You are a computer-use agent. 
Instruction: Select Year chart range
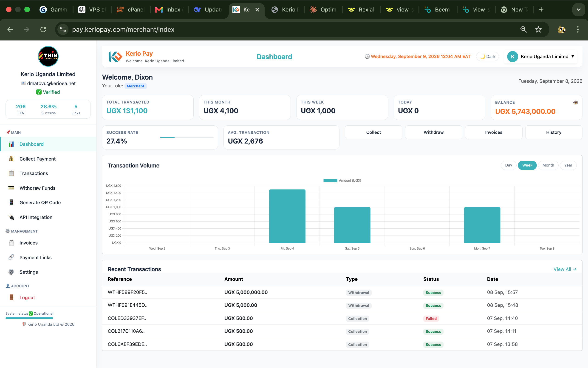coord(568,165)
